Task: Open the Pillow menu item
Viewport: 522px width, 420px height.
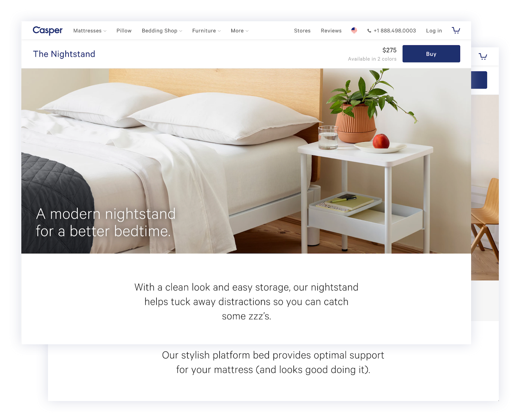Action: [x=124, y=31]
